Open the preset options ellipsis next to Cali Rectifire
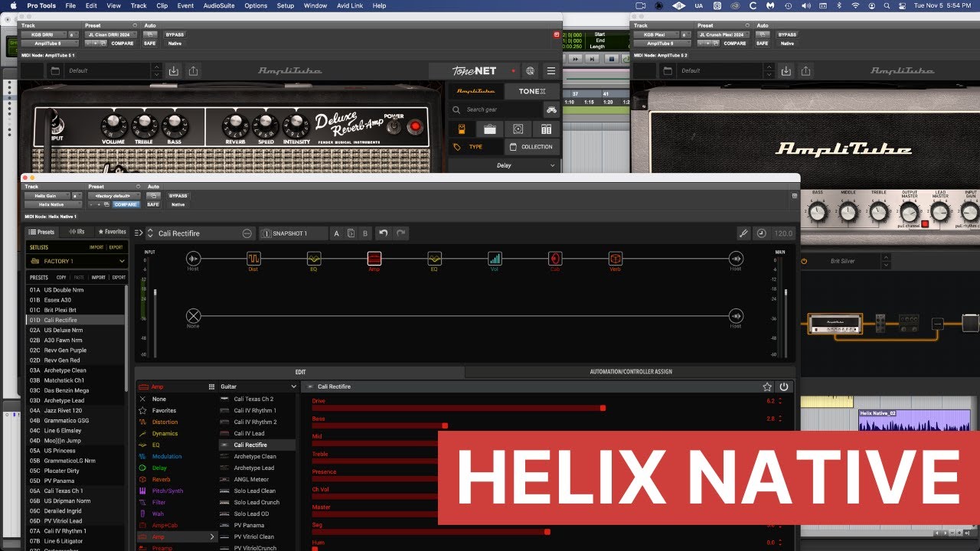The image size is (980, 551). point(247,233)
